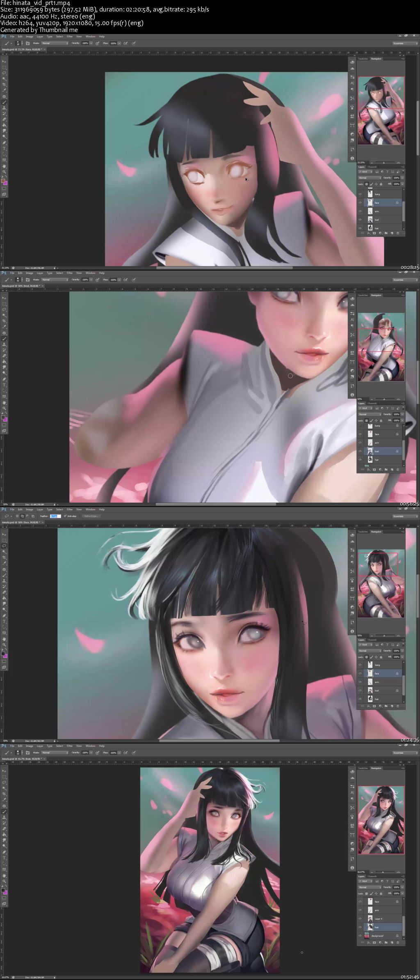420x980 pixels.
Task: In the 00:28:15 frame, open the File menu
Action: click(x=12, y=37)
